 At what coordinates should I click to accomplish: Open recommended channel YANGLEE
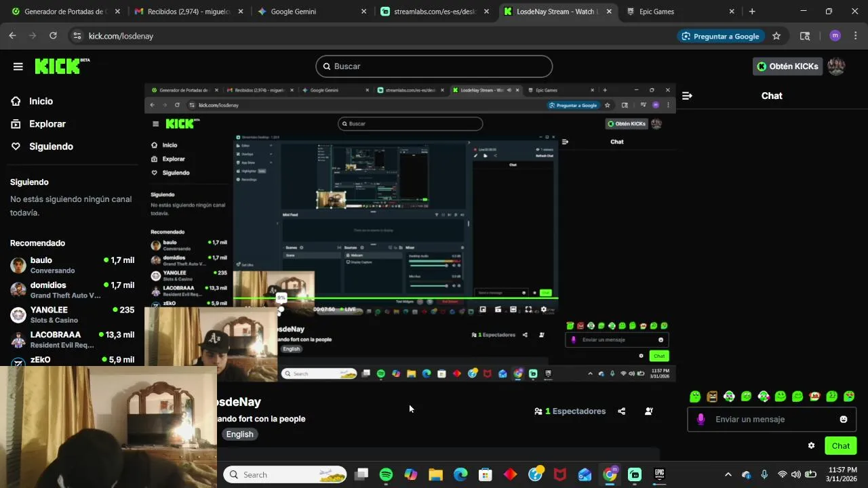[x=73, y=314]
